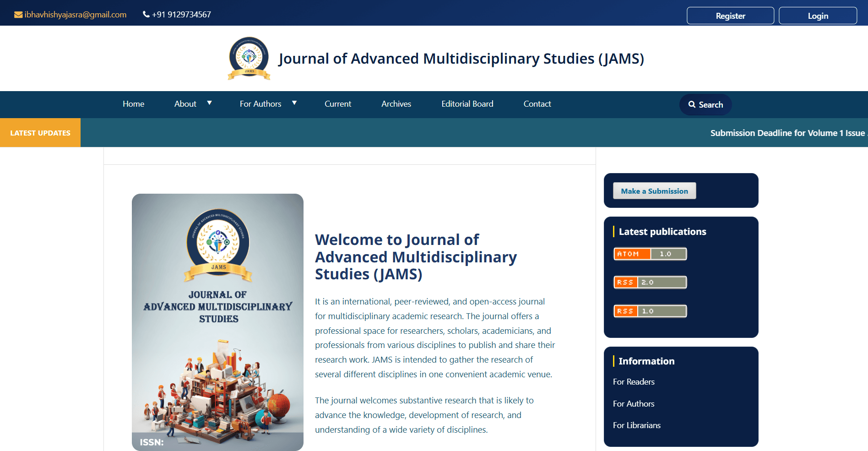Click the Information sidebar heading

point(646,361)
